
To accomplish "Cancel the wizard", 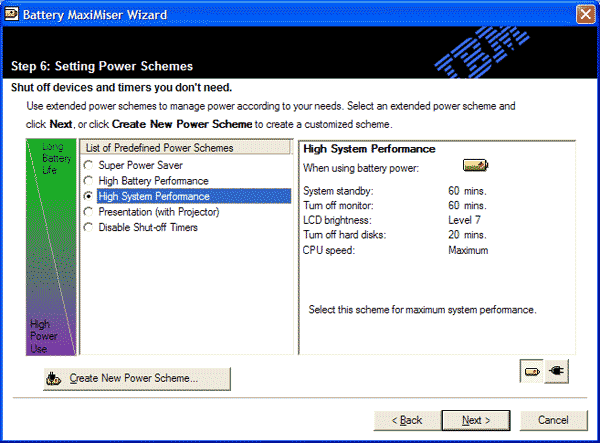I will click(x=553, y=420).
